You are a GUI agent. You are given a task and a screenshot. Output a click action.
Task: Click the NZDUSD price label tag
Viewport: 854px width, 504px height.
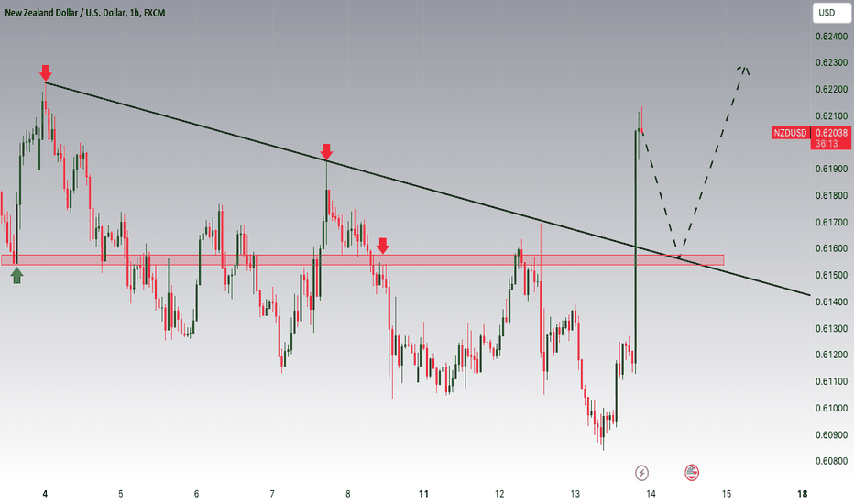coord(790,133)
